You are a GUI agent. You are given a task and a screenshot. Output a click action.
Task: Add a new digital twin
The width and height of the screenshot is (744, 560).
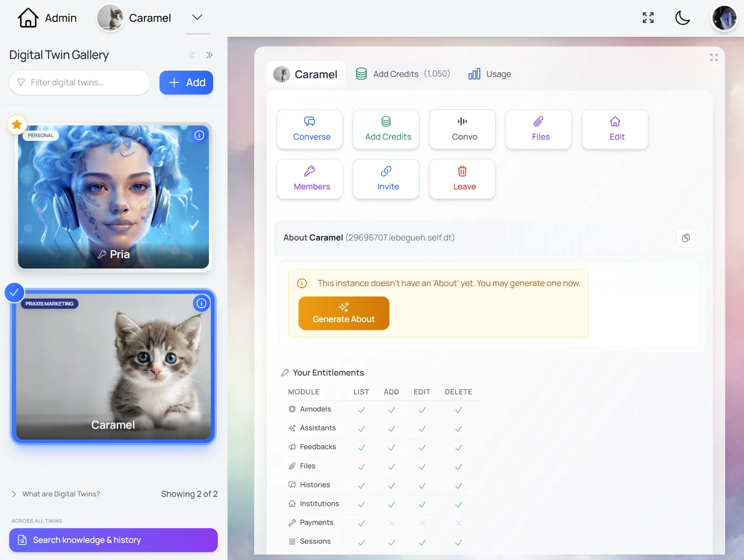pos(186,82)
